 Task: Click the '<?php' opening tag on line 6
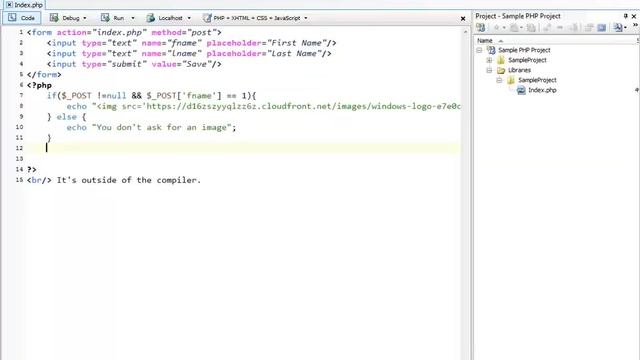pos(39,85)
